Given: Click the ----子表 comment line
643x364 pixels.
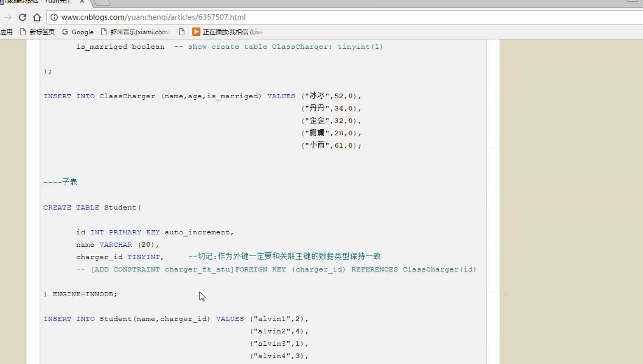Looking at the screenshot, I should coord(60,182).
